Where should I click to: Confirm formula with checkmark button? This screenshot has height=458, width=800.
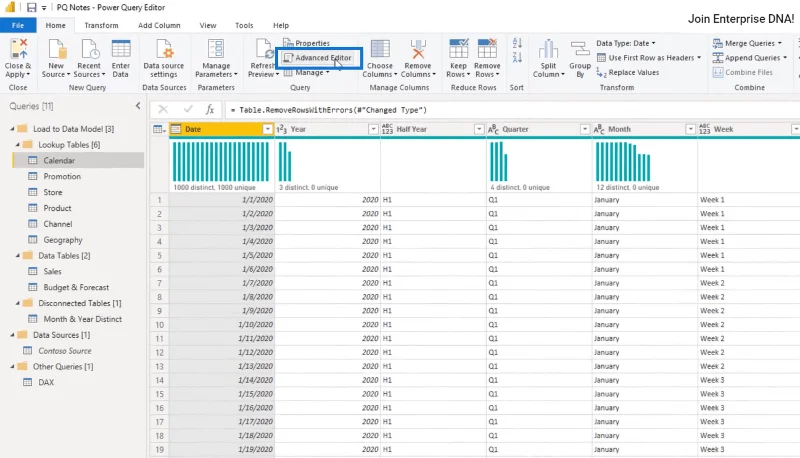click(188, 109)
